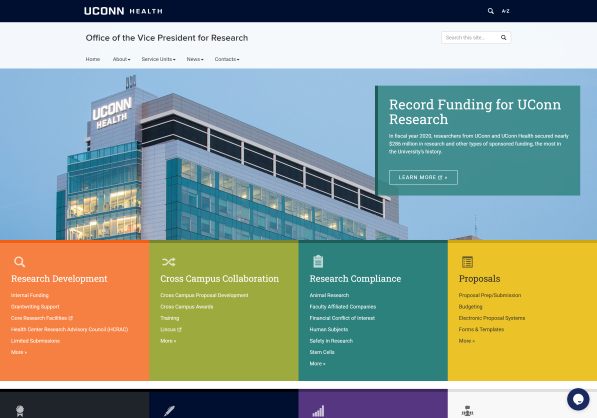
Task: Open Safety in Research link
Action: tap(331, 341)
